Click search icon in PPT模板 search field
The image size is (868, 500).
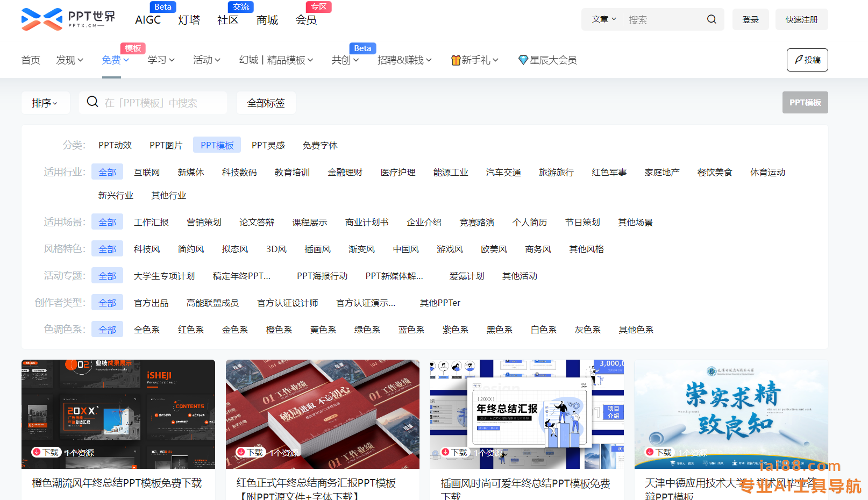[x=93, y=102]
